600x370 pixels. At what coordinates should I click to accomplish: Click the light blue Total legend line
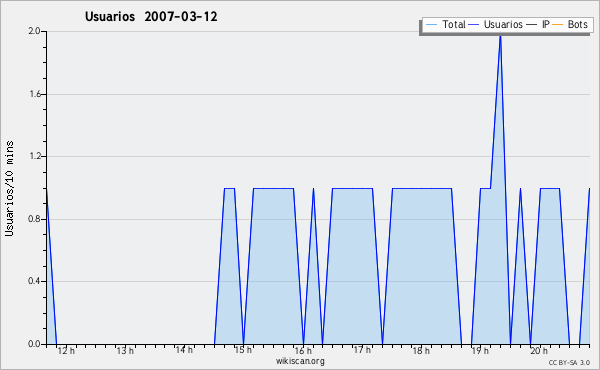tap(431, 25)
